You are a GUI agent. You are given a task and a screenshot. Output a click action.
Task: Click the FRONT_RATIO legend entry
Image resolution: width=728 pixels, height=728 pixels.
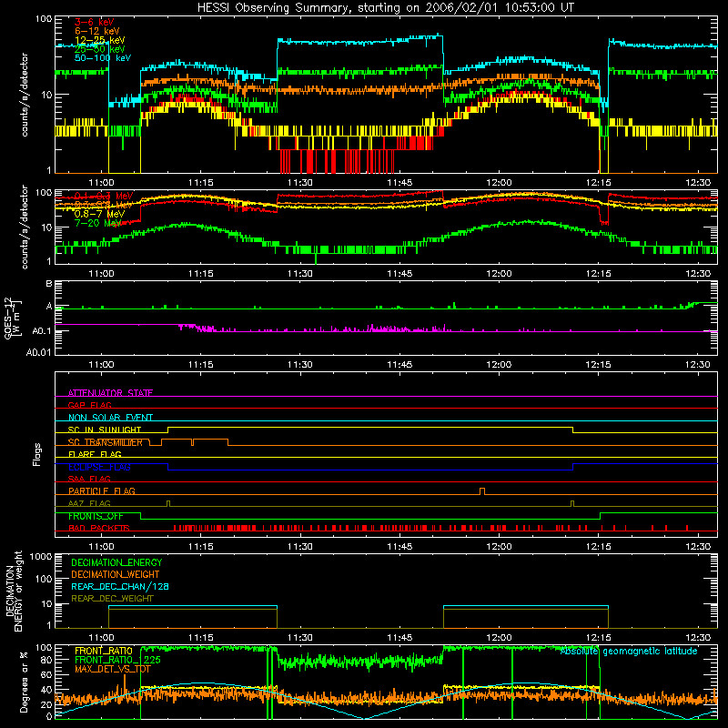point(104,651)
